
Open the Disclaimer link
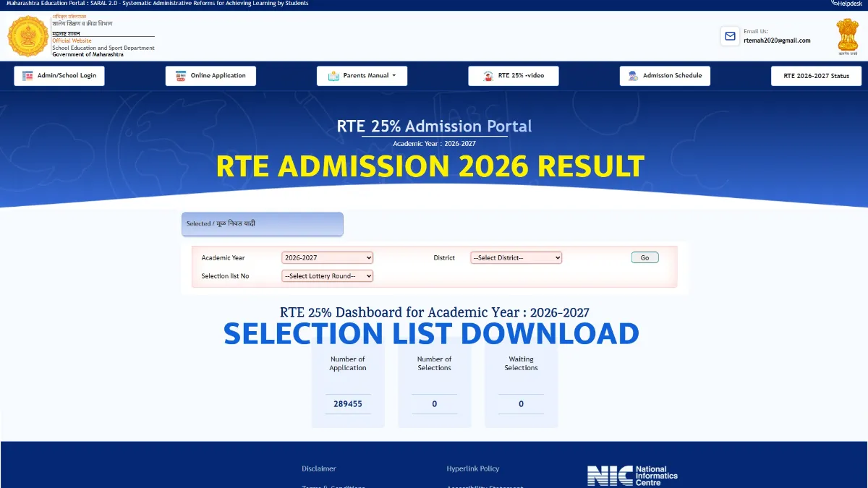319,468
